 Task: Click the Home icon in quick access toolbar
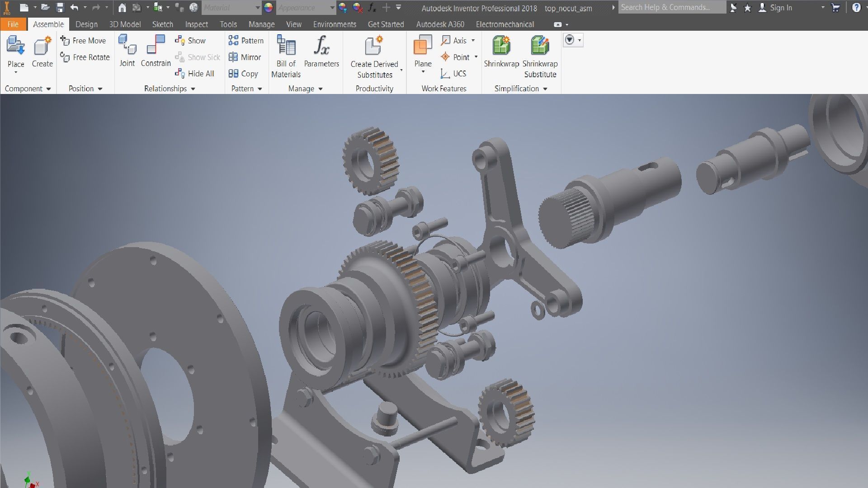[x=122, y=8]
